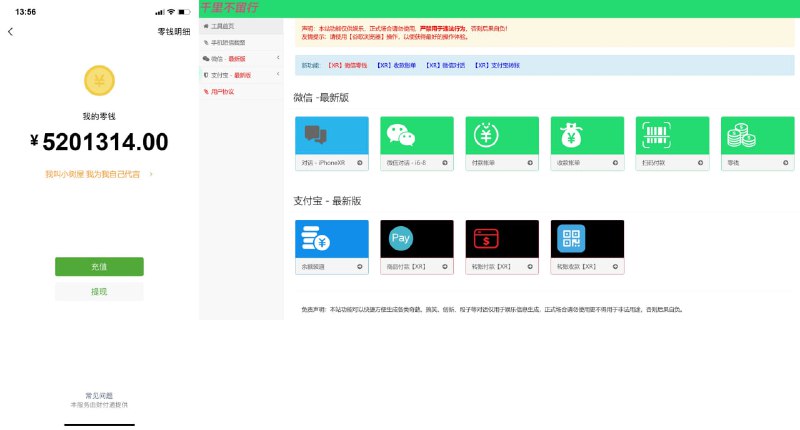Click the 支付宝 - 最新版 section heading
800x430 pixels.
(x=327, y=201)
